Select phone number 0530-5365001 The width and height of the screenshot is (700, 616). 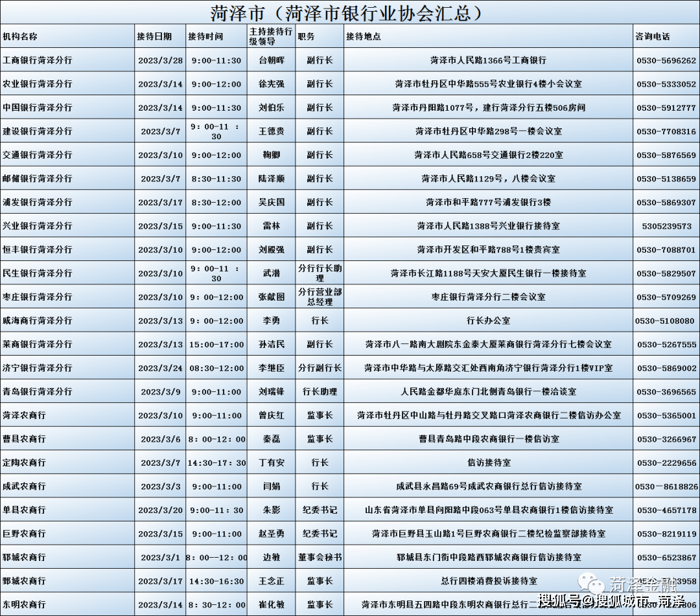666,415
